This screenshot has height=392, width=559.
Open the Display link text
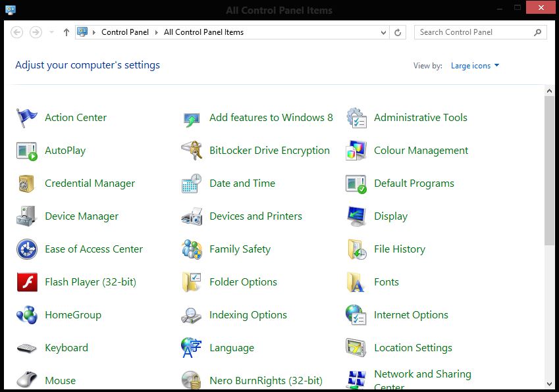point(390,216)
